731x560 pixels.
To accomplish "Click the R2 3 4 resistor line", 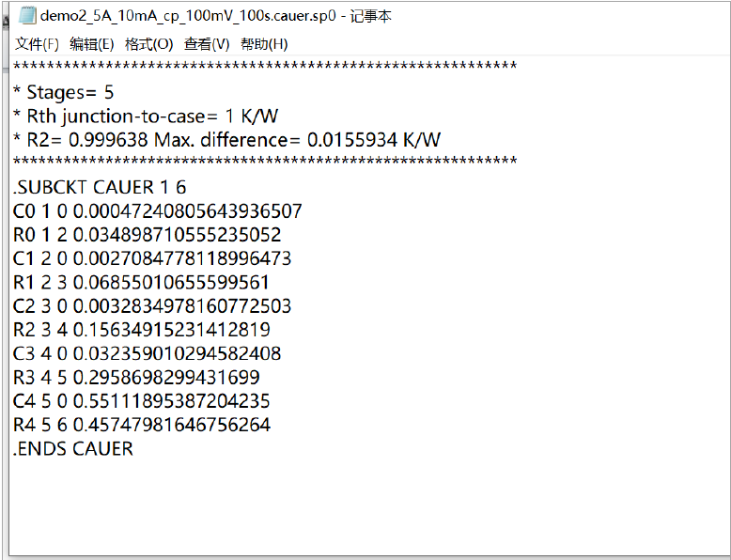I will point(142,330).
